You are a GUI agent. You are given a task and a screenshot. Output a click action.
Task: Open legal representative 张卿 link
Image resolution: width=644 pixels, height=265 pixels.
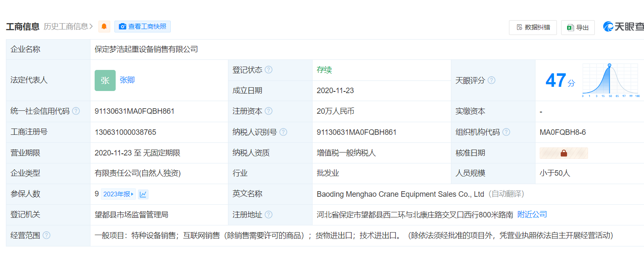[x=127, y=80]
